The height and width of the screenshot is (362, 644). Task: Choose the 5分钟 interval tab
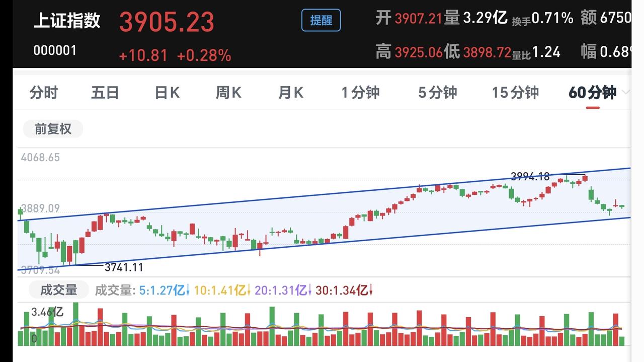tap(438, 93)
